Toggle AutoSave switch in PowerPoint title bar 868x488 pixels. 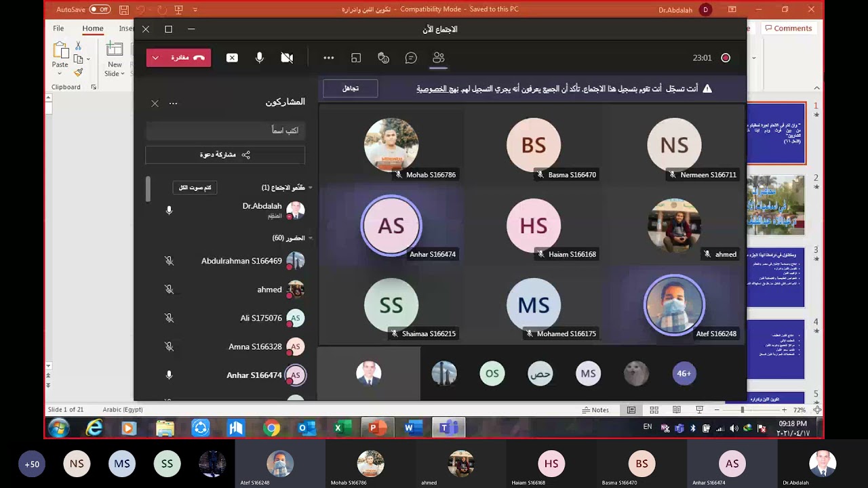coord(99,9)
